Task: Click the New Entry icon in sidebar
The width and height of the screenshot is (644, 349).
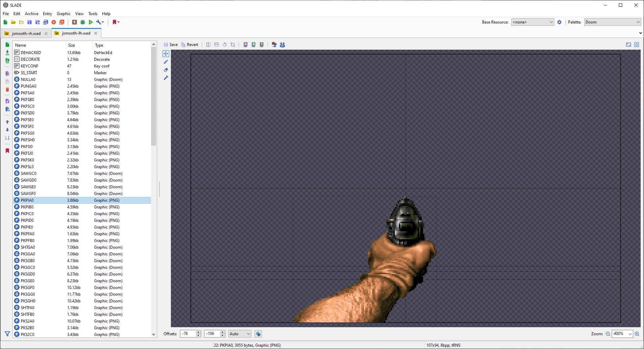Action: click(x=7, y=45)
